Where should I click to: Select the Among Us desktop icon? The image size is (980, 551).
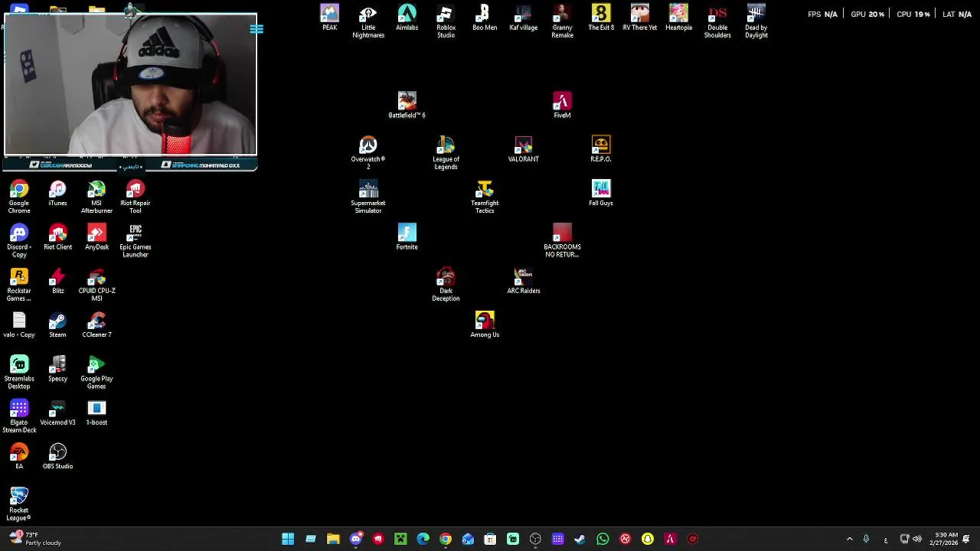(485, 324)
